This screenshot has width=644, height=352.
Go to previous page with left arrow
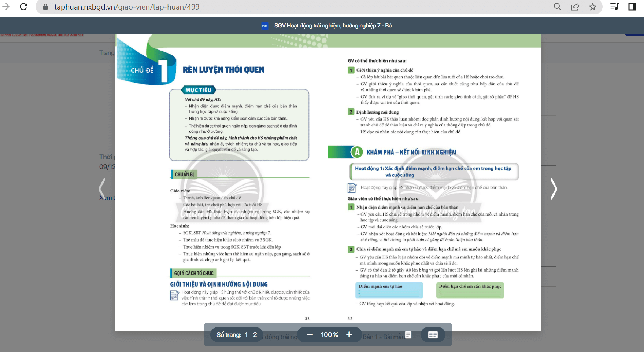[x=102, y=189]
